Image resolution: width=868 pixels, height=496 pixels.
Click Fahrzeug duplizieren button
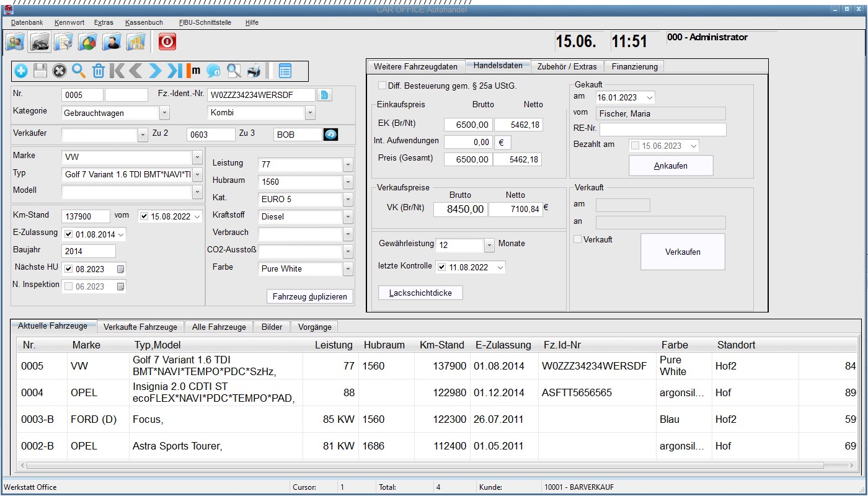pyautogui.click(x=310, y=297)
